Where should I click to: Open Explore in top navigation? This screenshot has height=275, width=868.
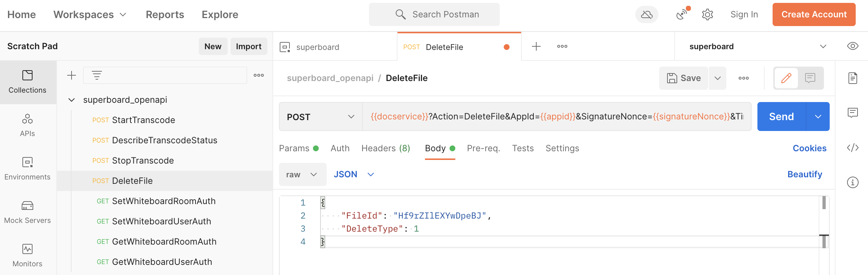[220, 14]
